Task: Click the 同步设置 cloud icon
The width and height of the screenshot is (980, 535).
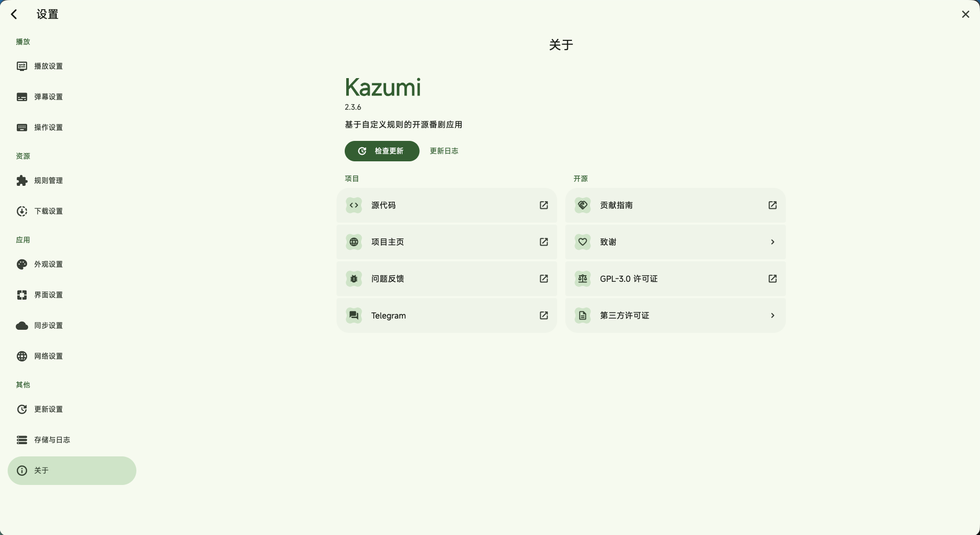Action: (x=22, y=326)
